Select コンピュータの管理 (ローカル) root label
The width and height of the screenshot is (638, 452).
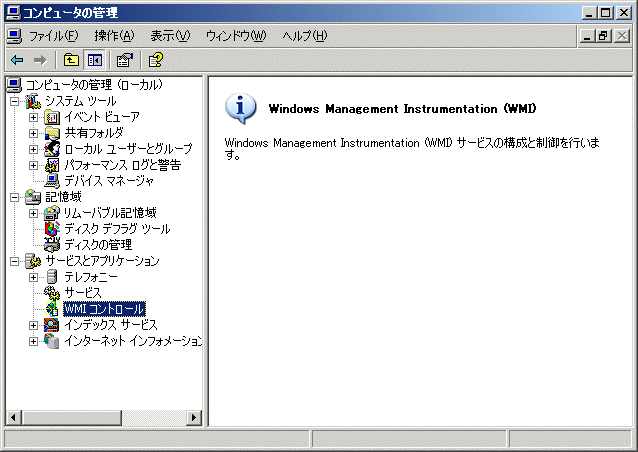point(94,85)
